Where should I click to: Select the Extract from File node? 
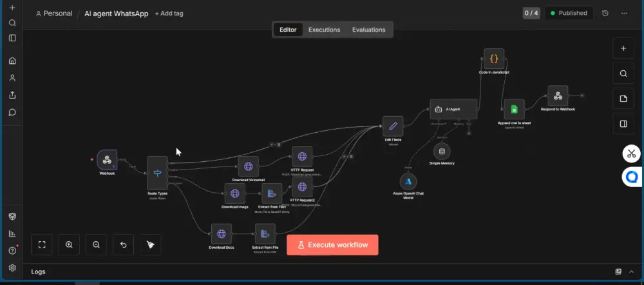[265, 234]
